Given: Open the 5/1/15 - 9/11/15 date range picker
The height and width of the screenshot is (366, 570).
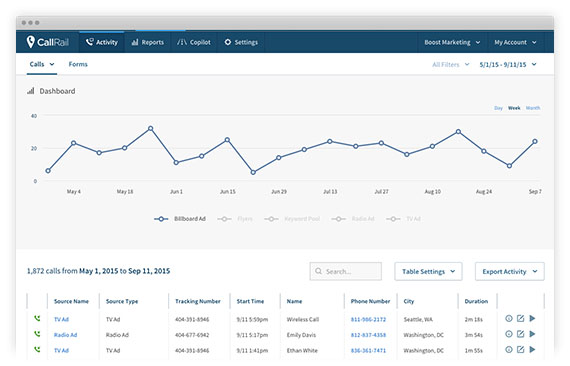Looking at the screenshot, I should coord(508,65).
